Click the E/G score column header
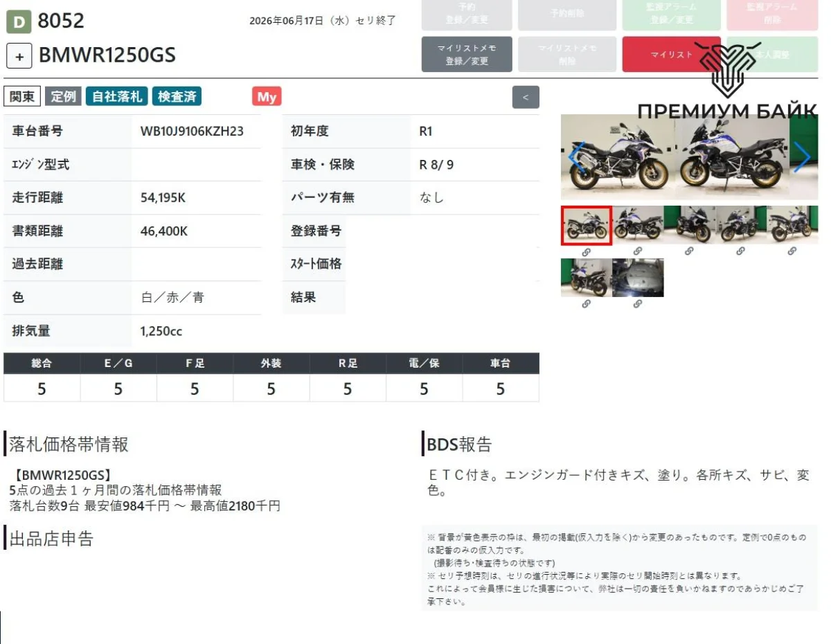This screenshot has width=831, height=644. 118,364
